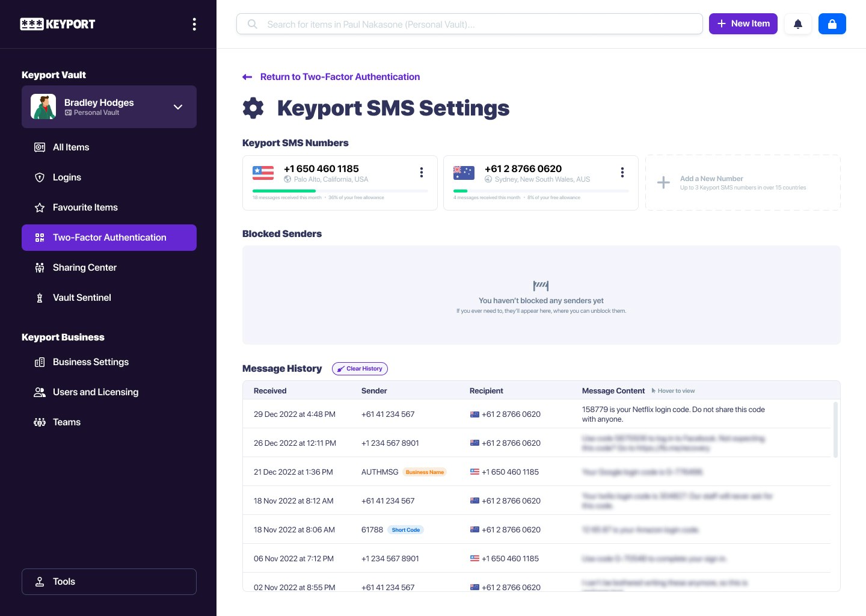Click the Tools button at sidebar bottom
The width and height of the screenshot is (866, 616).
pyautogui.click(x=109, y=582)
